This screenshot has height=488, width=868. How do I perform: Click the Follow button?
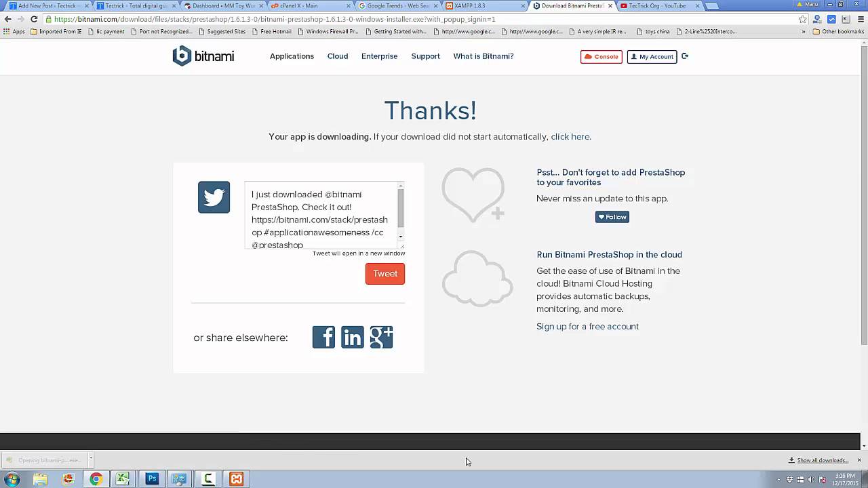(612, 217)
